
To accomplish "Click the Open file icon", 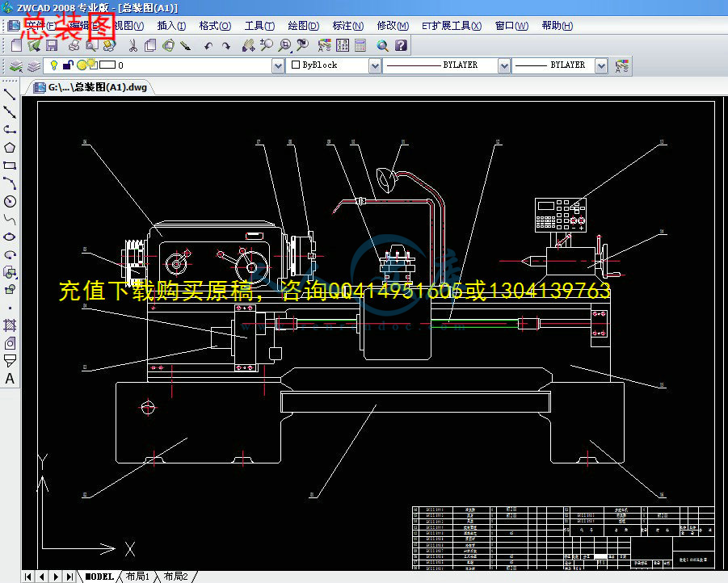I will click(x=34, y=45).
